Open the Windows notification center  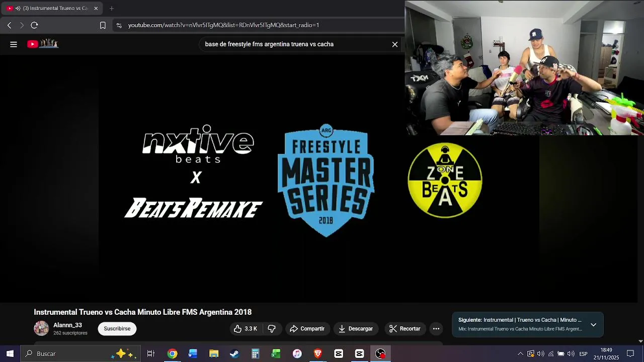pos(630,354)
